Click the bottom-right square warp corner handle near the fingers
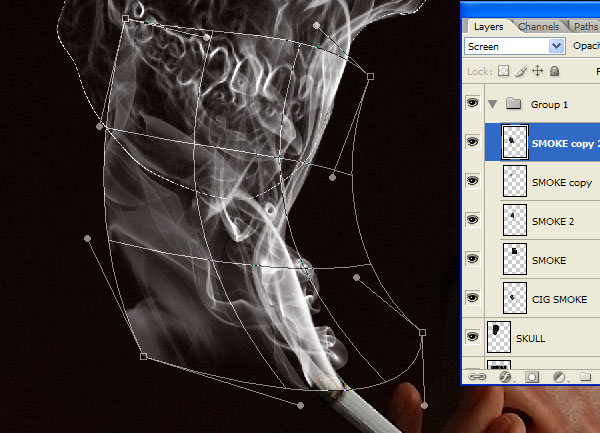600x433 pixels. click(x=422, y=332)
